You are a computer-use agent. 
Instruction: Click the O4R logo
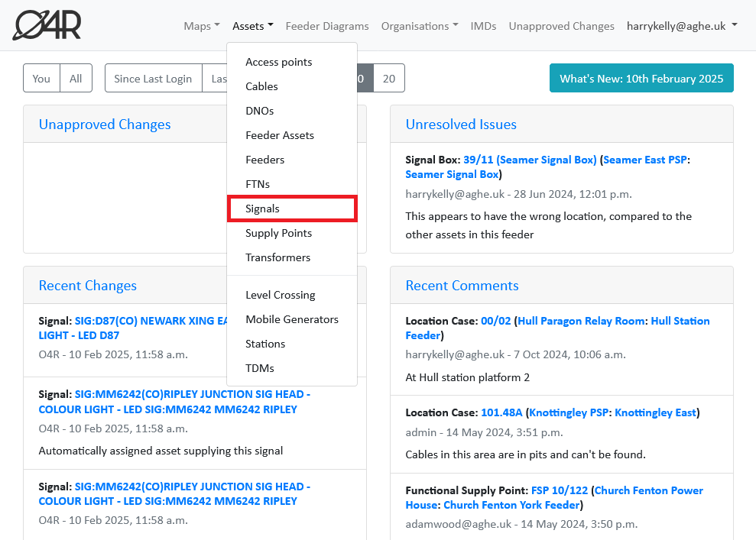(47, 25)
